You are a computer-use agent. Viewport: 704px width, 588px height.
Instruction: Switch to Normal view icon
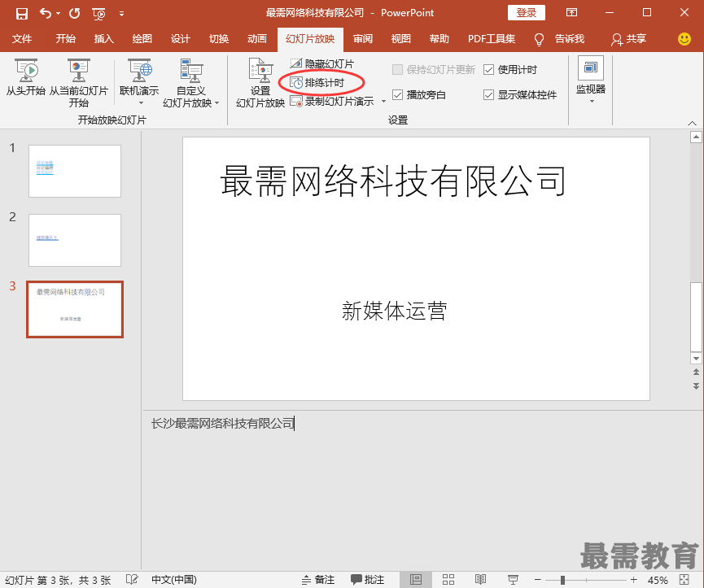click(416, 580)
